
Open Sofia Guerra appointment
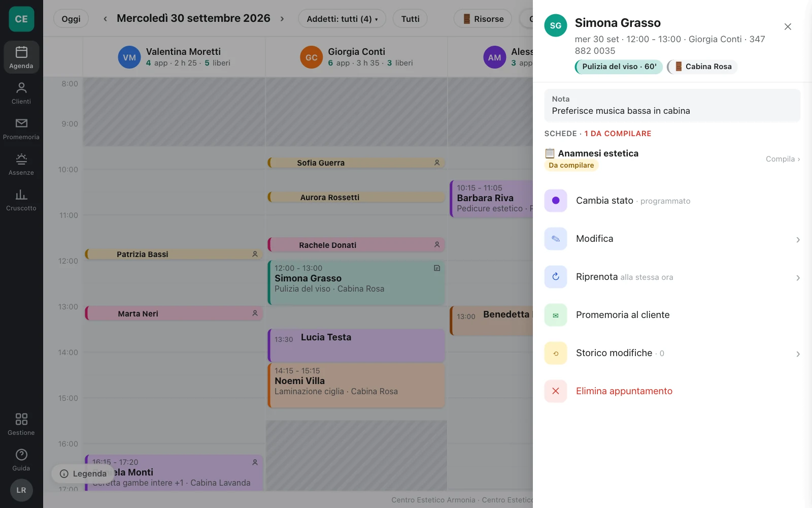tap(356, 163)
